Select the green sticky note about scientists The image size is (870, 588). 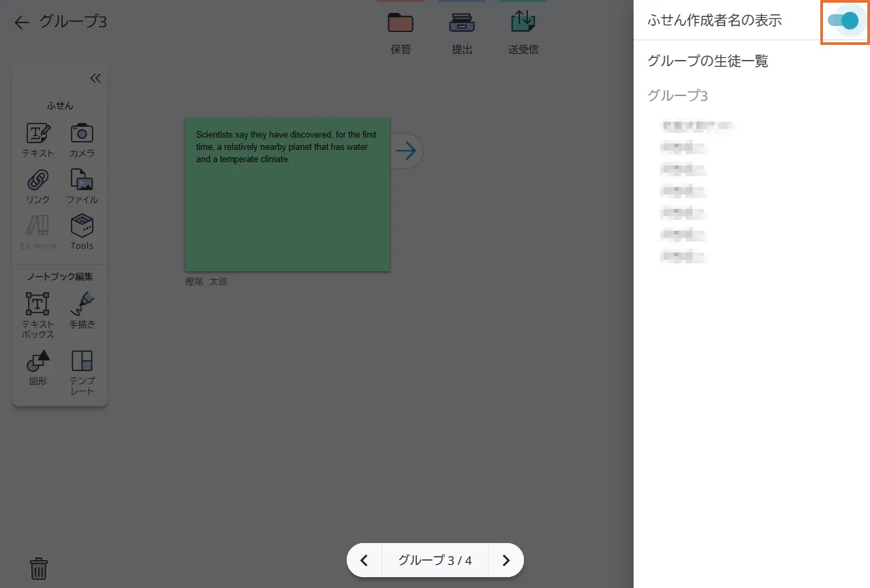click(288, 195)
